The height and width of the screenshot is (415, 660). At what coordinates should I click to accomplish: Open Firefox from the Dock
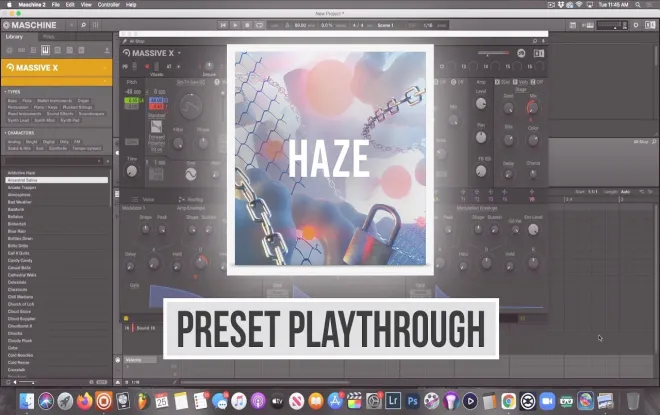coord(85,401)
